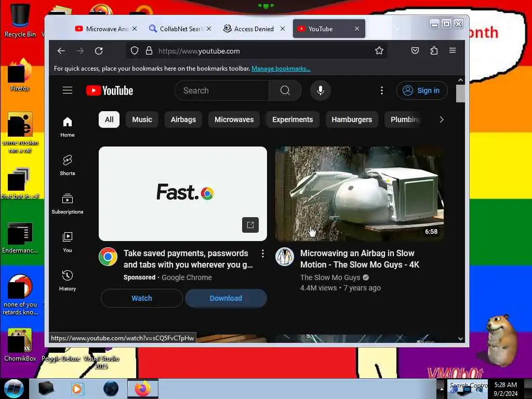View site security via padlock icon

tap(149, 51)
